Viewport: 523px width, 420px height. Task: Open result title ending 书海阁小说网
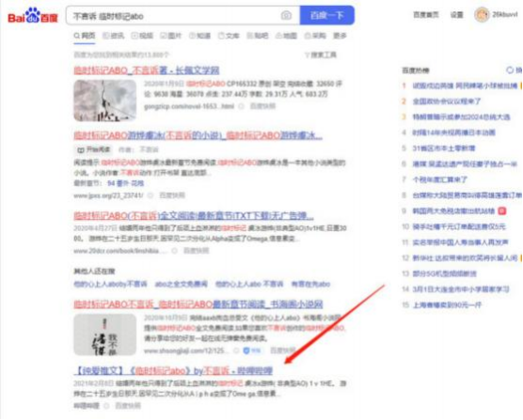click(198, 304)
